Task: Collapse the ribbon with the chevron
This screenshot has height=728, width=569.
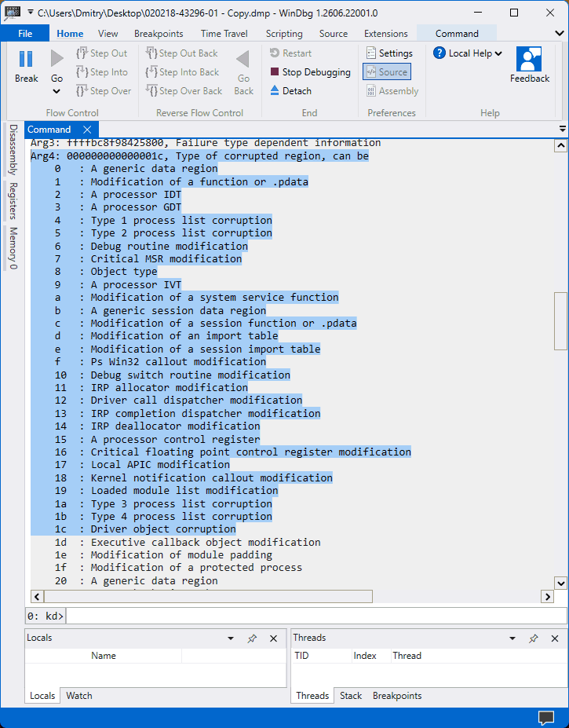Action: point(560,34)
